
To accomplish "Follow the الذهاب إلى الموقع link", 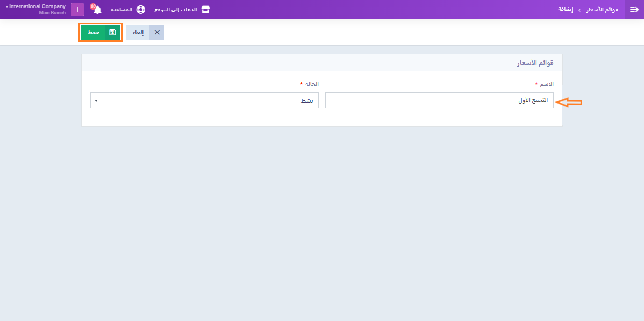I will tap(175, 10).
